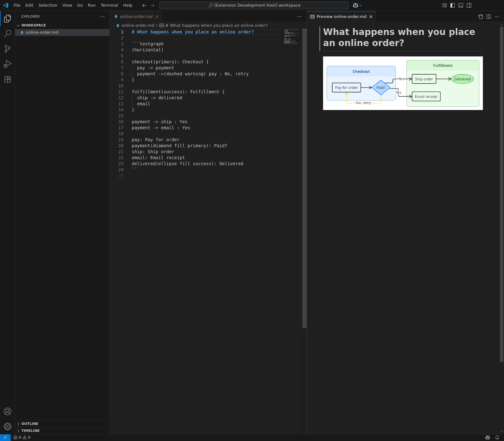This screenshot has width=504, height=441.
Task: Open the Source Control view icon
Action: 8,49
